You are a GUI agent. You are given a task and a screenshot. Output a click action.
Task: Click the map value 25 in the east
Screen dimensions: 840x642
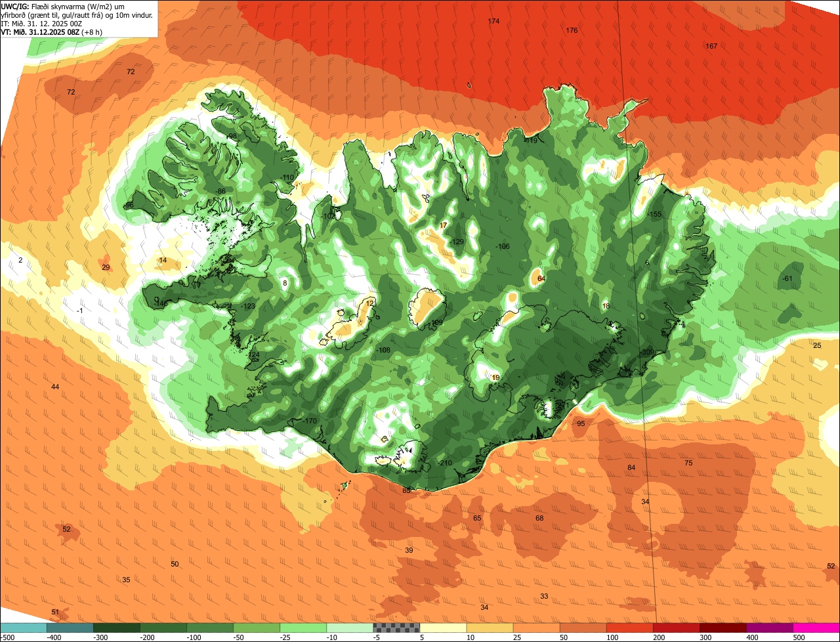pyautogui.click(x=817, y=345)
